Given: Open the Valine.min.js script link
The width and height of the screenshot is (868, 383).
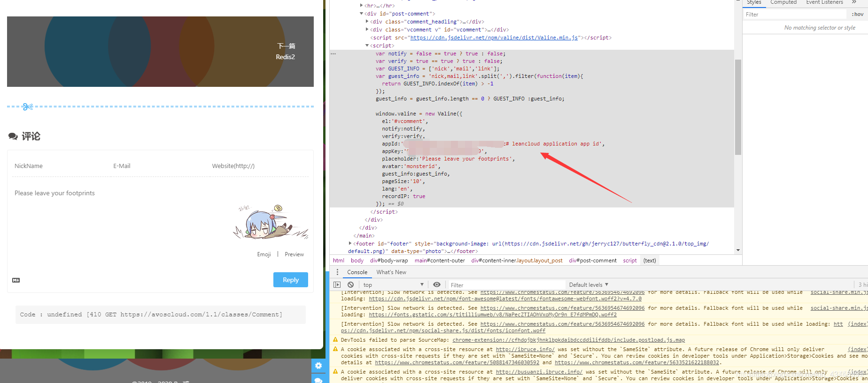Looking at the screenshot, I should [494, 38].
